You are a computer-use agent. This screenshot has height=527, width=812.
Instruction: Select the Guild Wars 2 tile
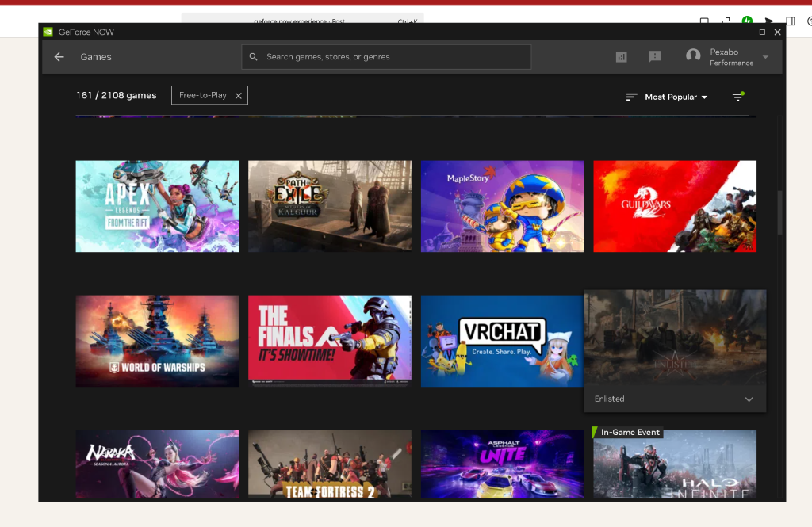tap(675, 206)
